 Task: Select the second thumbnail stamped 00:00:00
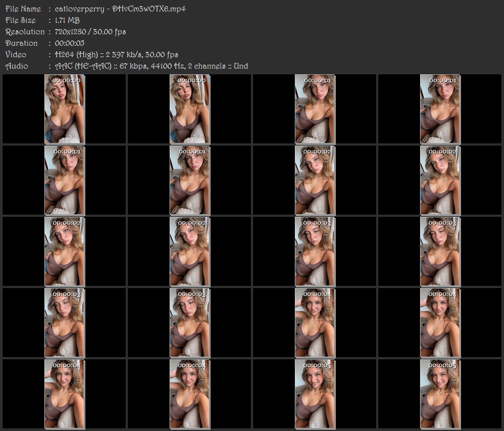pyautogui.click(x=190, y=109)
